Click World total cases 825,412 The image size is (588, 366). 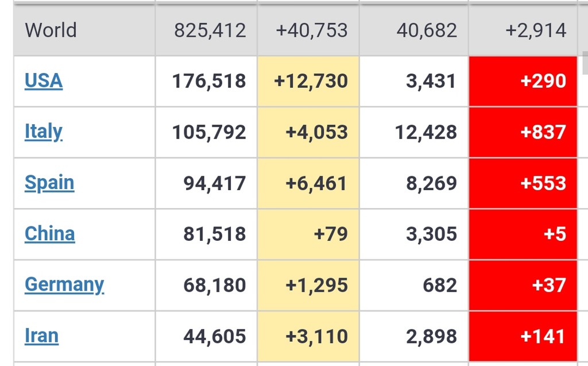210,30
